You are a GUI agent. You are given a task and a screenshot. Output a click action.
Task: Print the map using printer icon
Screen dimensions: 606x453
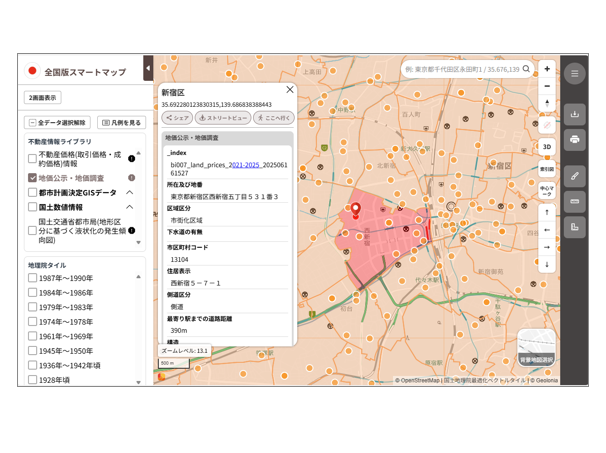574,140
